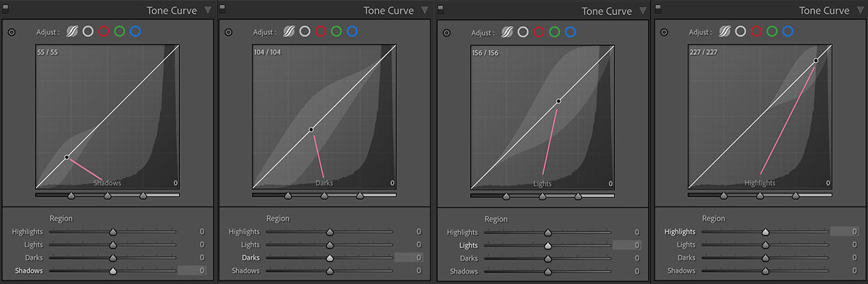Image resolution: width=868 pixels, height=284 pixels.
Task: Select target adjustment tool in 55 / 55 panel
Action: pos(12,32)
